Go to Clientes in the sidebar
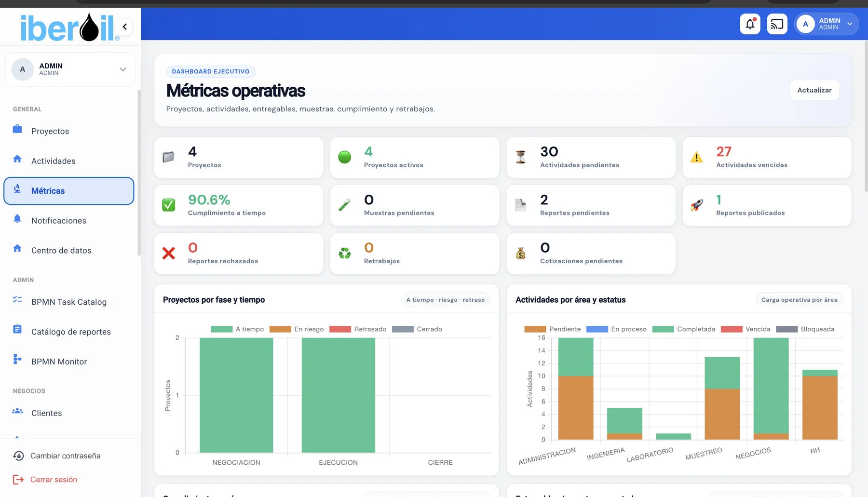Image resolution: width=868 pixels, height=497 pixels. click(68, 413)
